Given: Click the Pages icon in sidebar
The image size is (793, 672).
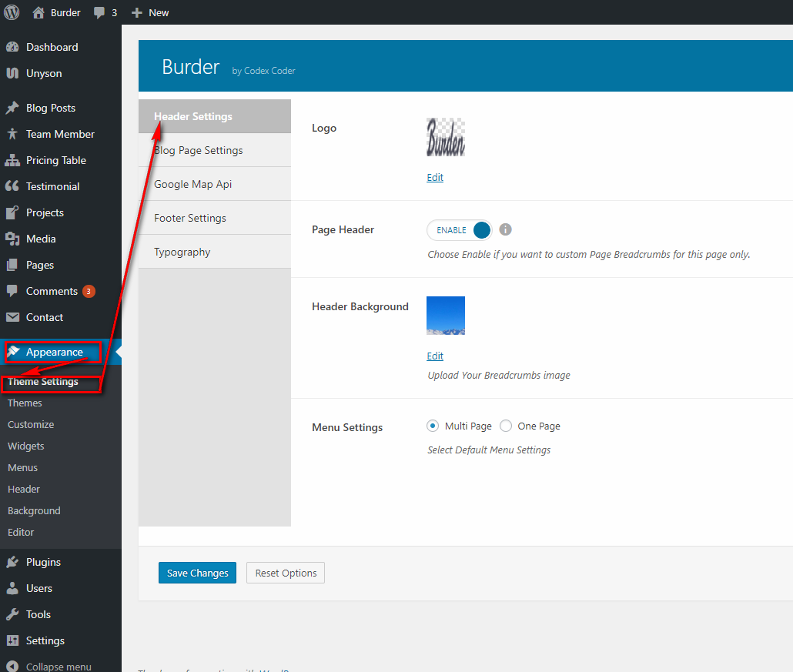Looking at the screenshot, I should [12, 265].
